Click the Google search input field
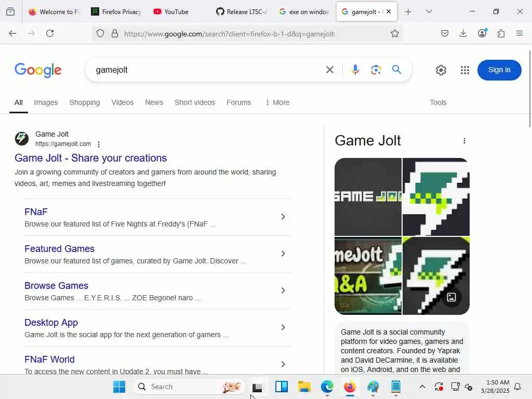 pyautogui.click(x=207, y=70)
